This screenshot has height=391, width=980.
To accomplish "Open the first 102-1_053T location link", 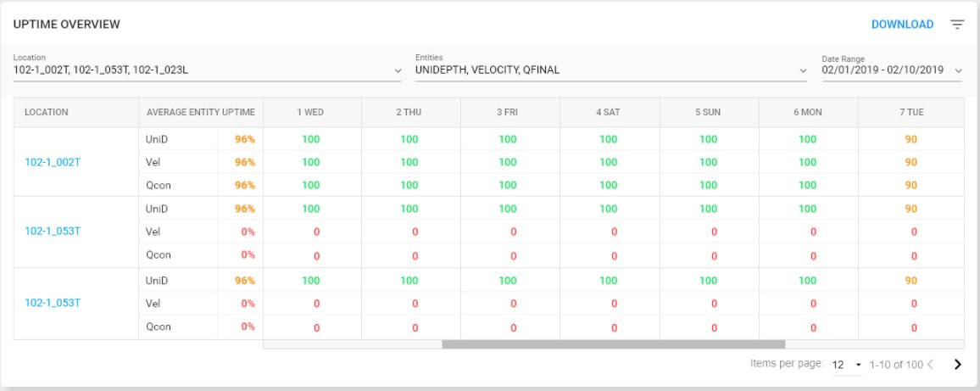I will (53, 231).
